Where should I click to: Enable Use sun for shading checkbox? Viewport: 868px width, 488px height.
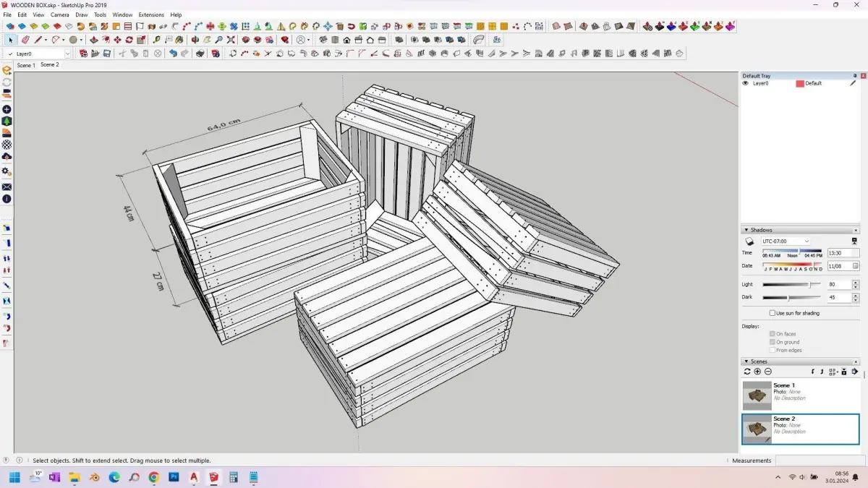point(773,313)
